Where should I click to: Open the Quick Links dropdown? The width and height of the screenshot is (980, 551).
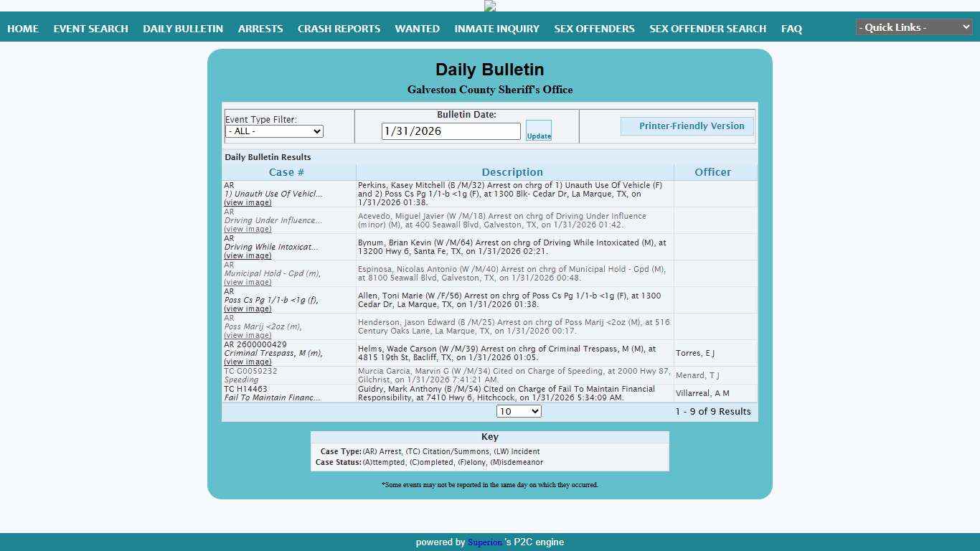click(914, 27)
